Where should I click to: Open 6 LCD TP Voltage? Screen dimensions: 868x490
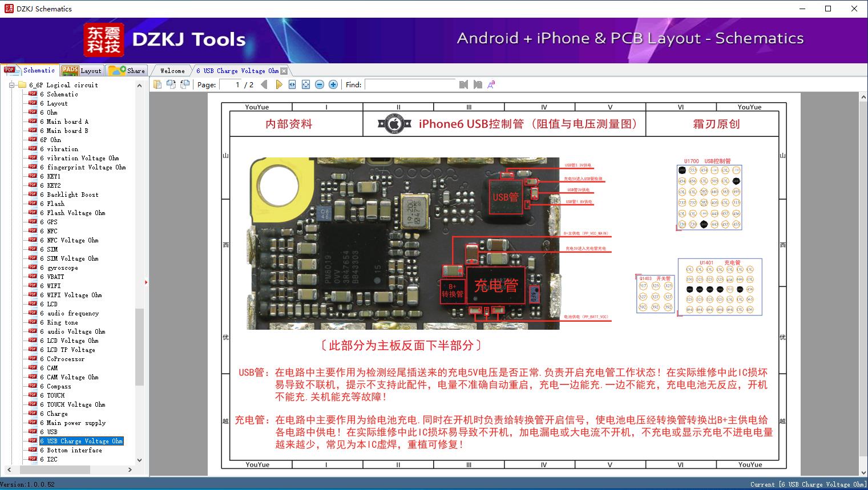(67, 350)
